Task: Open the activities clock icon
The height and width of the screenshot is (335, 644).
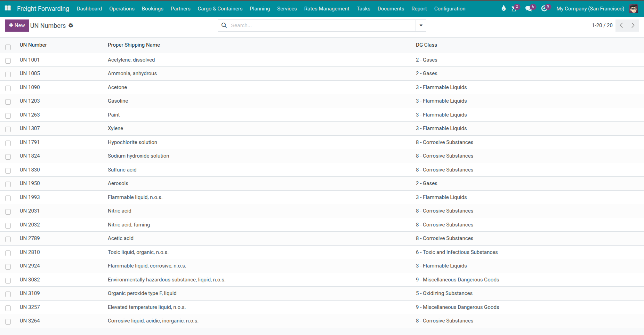Action: click(544, 9)
